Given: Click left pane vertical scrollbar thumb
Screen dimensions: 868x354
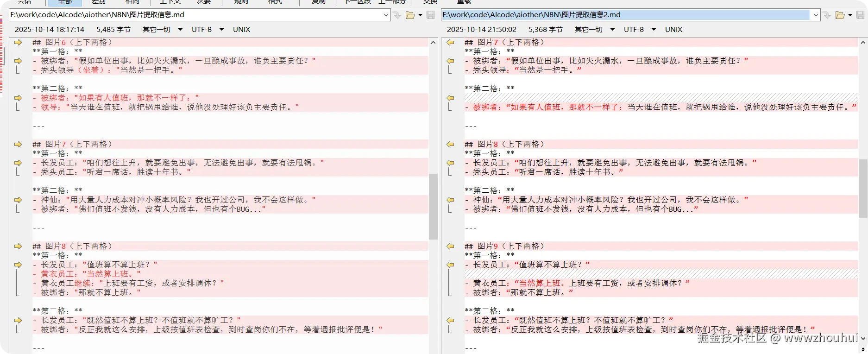Looking at the screenshot, I should pyautogui.click(x=433, y=206).
